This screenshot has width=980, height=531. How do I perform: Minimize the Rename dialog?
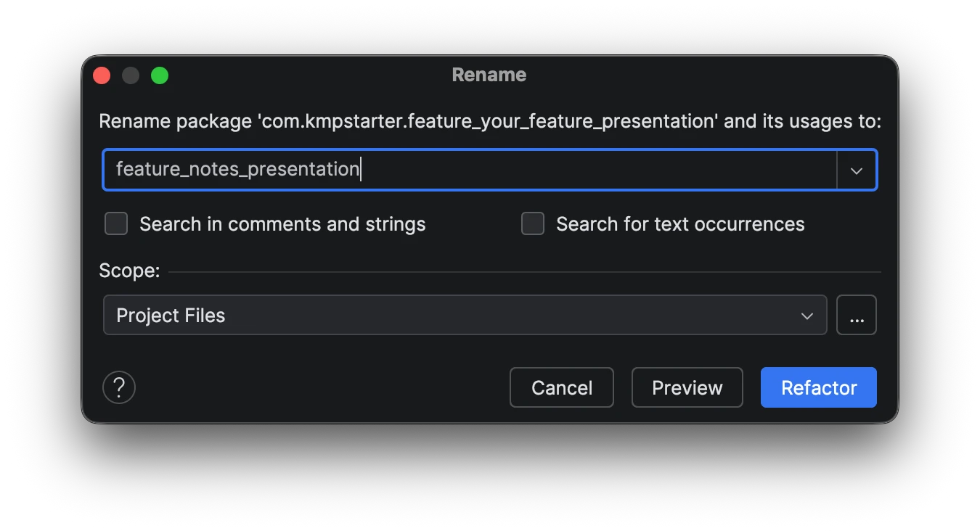point(131,75)
